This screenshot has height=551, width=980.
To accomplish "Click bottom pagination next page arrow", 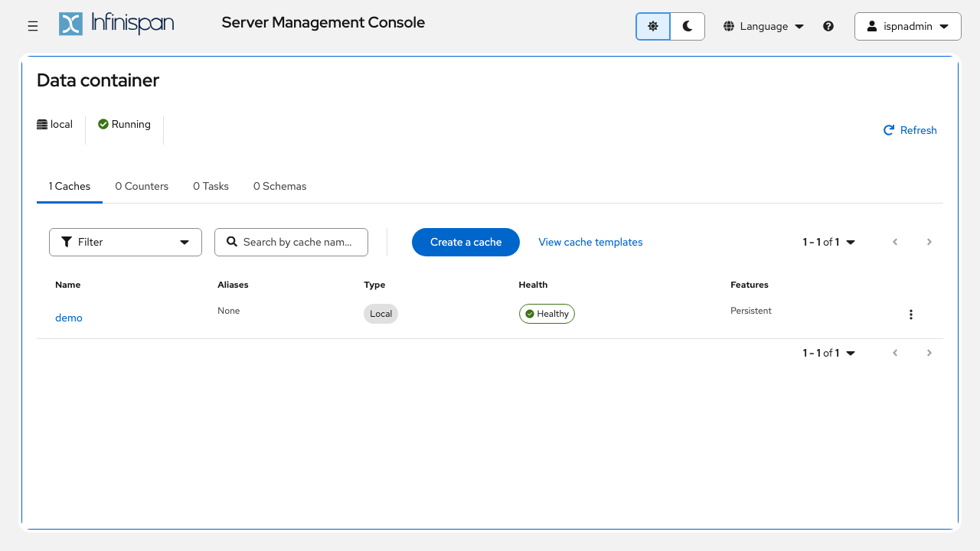I will 929,353.
